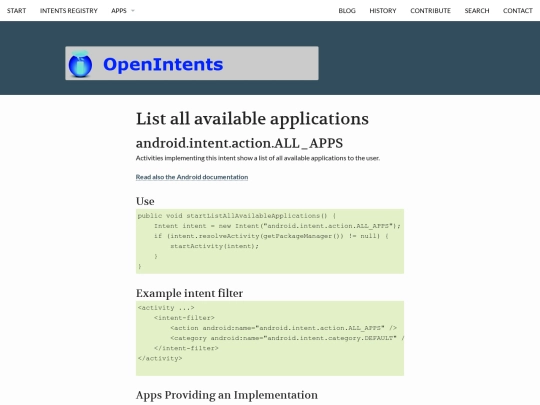Image resolution: width=540 pixels, height=405 pixels.
Task: Click the opening <intent-filter> line
Action: [x=184, y=318]
